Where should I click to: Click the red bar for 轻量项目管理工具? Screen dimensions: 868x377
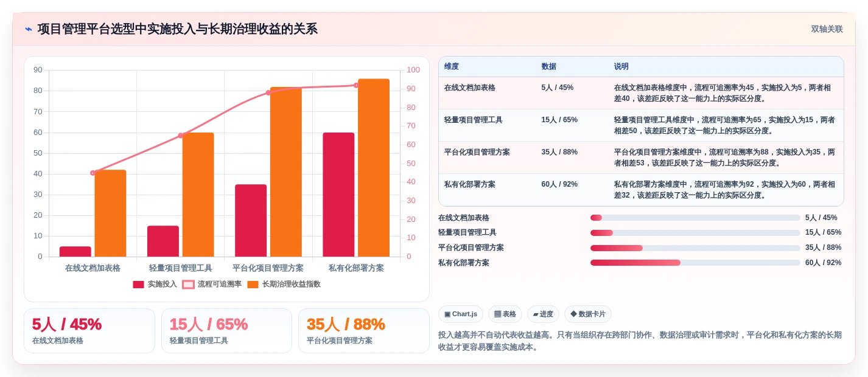163,241
